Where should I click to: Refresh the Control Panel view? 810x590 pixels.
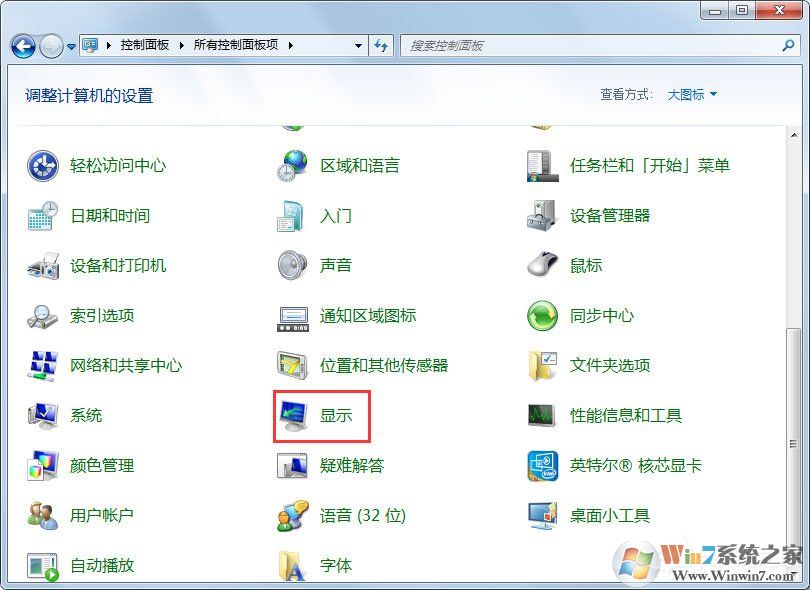tap(381, 45)
